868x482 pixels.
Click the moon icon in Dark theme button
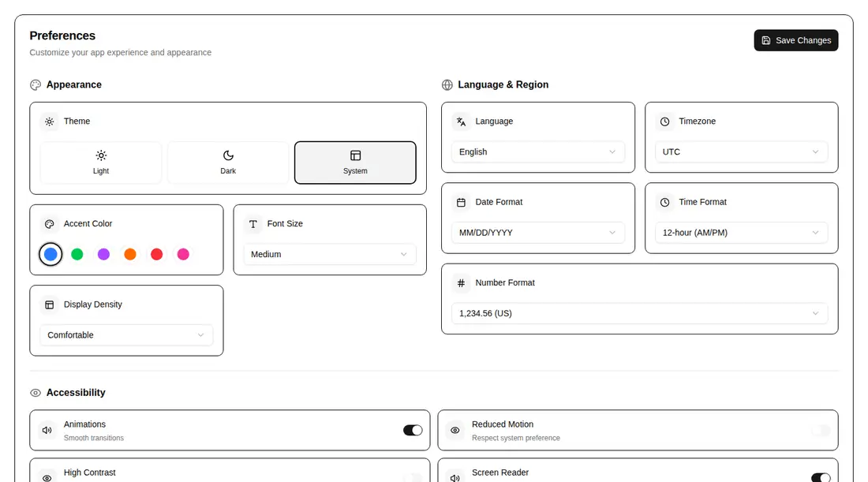coord(228,155)
